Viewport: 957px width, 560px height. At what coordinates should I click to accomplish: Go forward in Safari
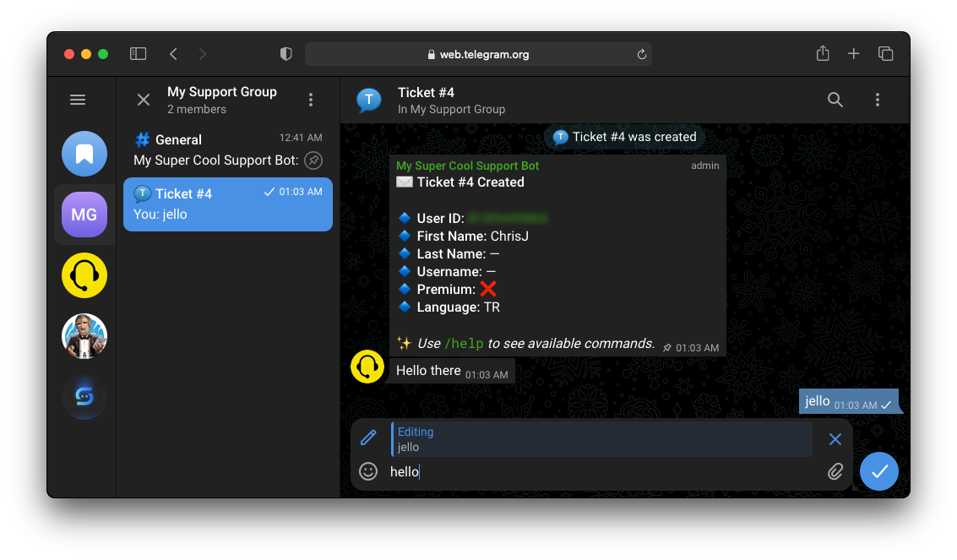tap(203, 54)
